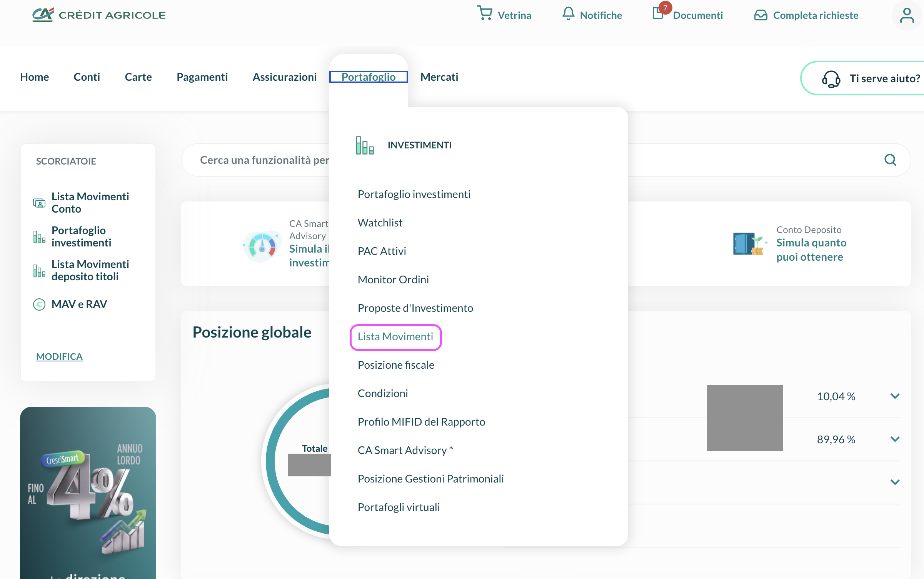Open Portafoglio investimenti in the dropdown
The image size is (924, 579).
point(414,195)
